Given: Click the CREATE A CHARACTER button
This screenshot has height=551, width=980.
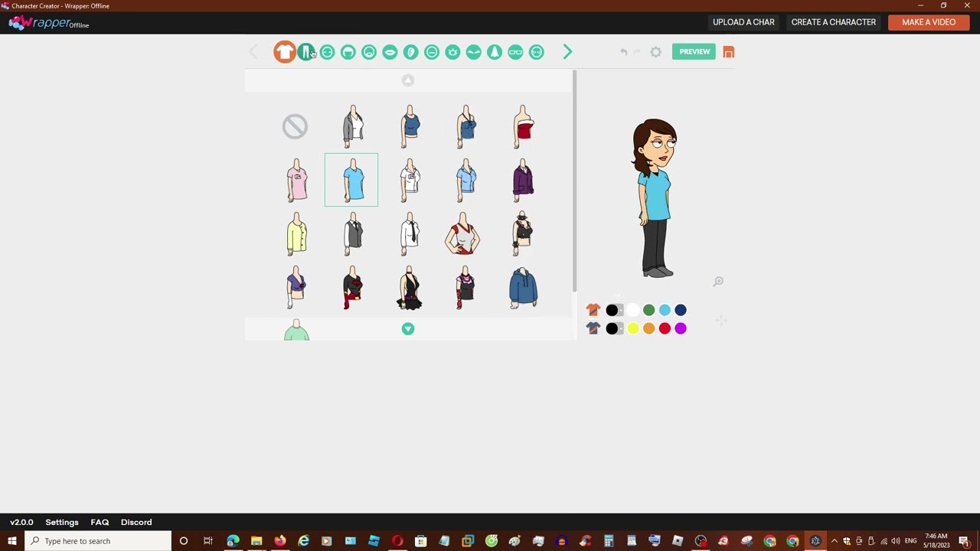Looking at the screenshot, I should [x=833, y=22].
